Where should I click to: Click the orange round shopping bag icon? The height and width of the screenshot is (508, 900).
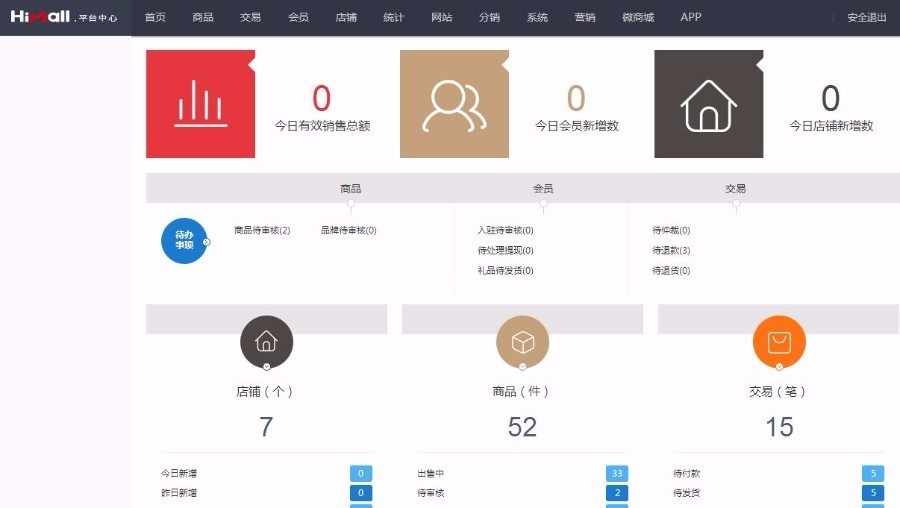779,342
